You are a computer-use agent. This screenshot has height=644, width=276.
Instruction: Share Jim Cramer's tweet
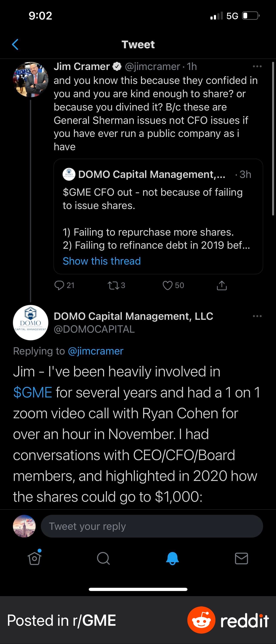(x=222, y=285)
